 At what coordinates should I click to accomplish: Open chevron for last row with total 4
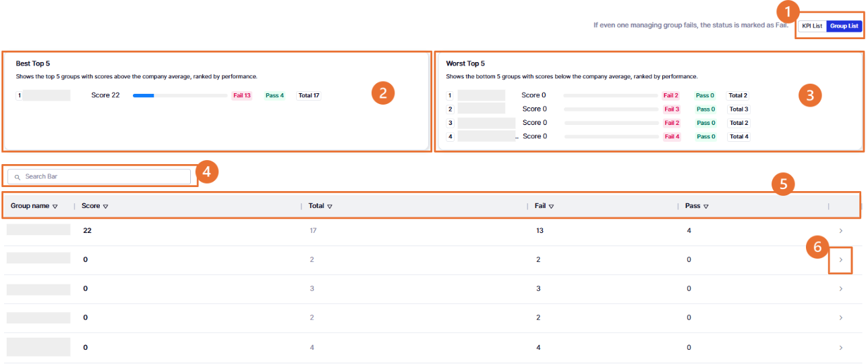tap(840, 348)
